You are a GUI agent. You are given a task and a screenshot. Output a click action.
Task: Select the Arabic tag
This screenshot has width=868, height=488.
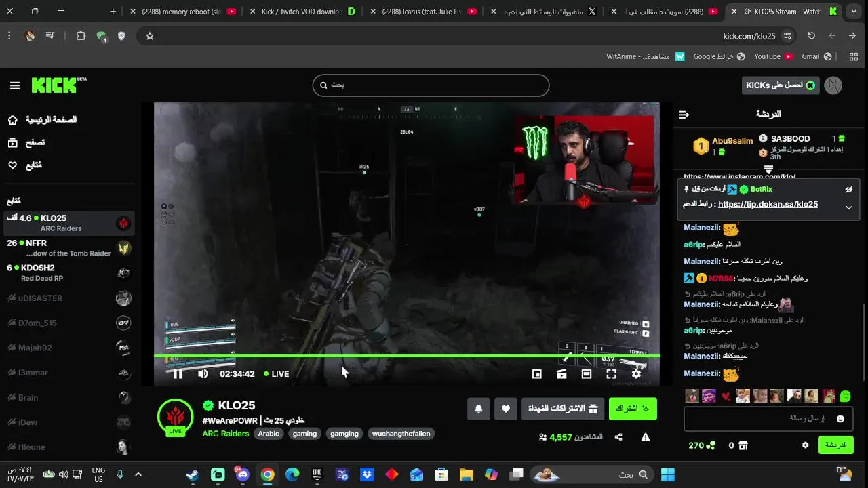click(x=269, y=434)
